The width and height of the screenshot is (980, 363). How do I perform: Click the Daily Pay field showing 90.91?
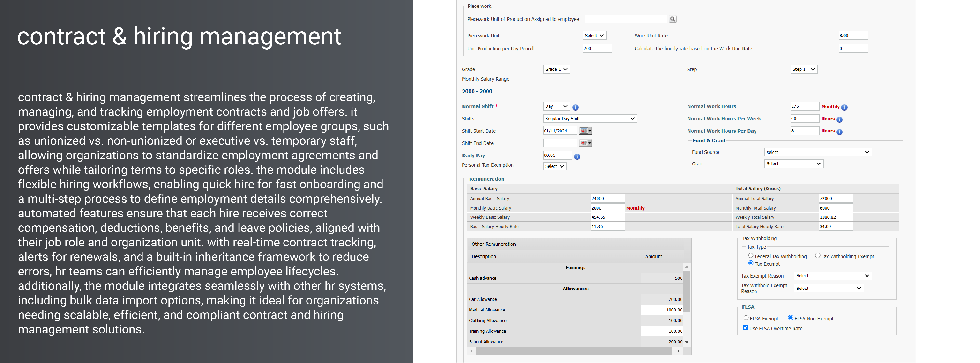[x=557, y=155]
